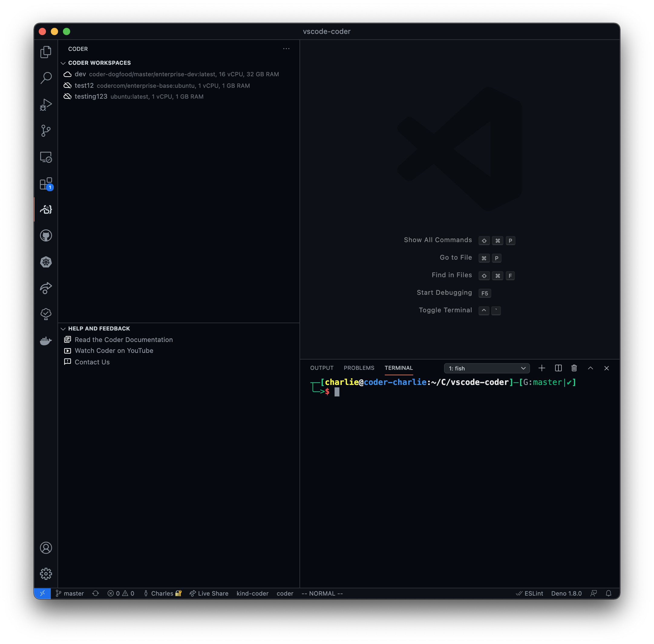
Task: Click the CODER sidebar title
Action: pos(78,49)
